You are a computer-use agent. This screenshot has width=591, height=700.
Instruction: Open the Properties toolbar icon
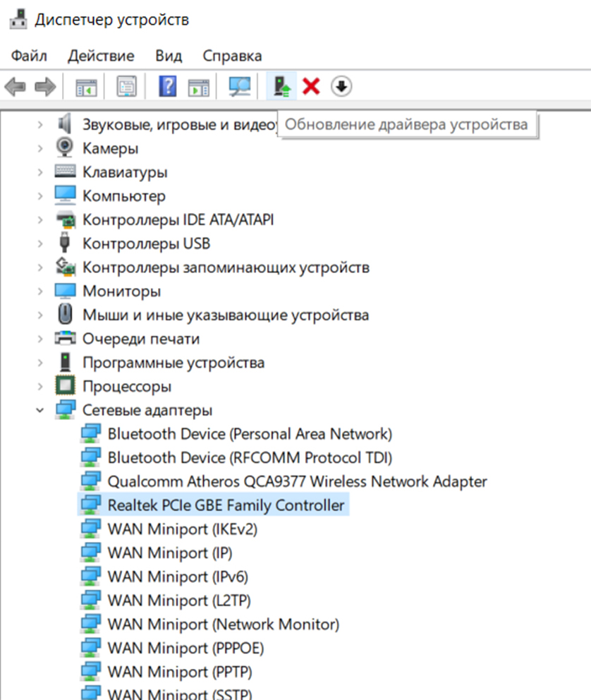127,87
